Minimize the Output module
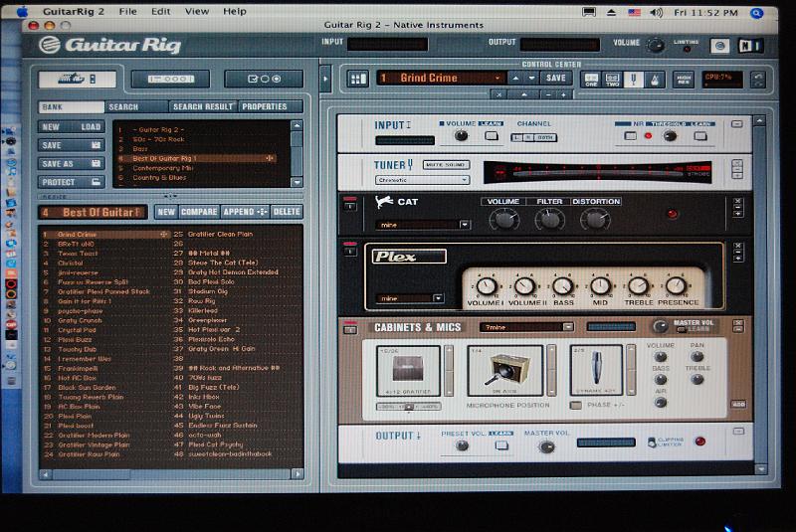 738,432
